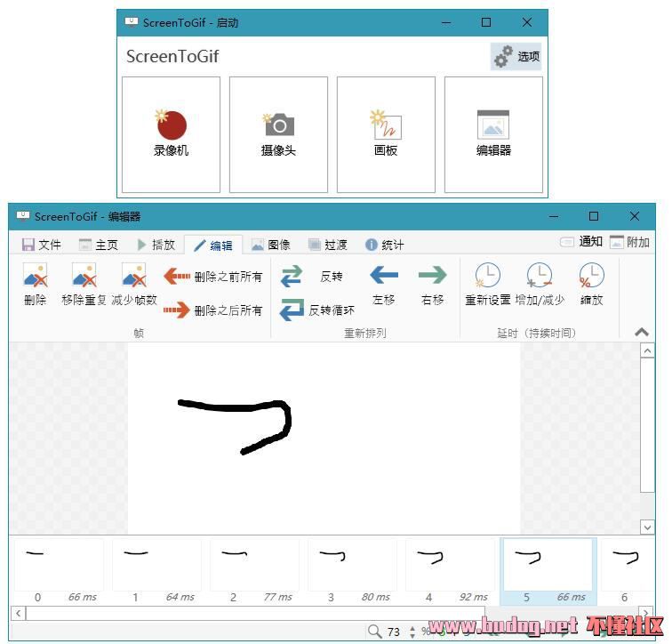
Task: Delete the selected frame (删除)
Action: click(36, 285)
